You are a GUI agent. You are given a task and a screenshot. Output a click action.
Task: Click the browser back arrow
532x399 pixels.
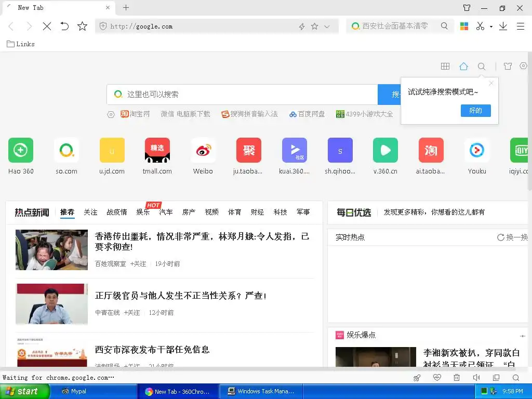[11, 26]
